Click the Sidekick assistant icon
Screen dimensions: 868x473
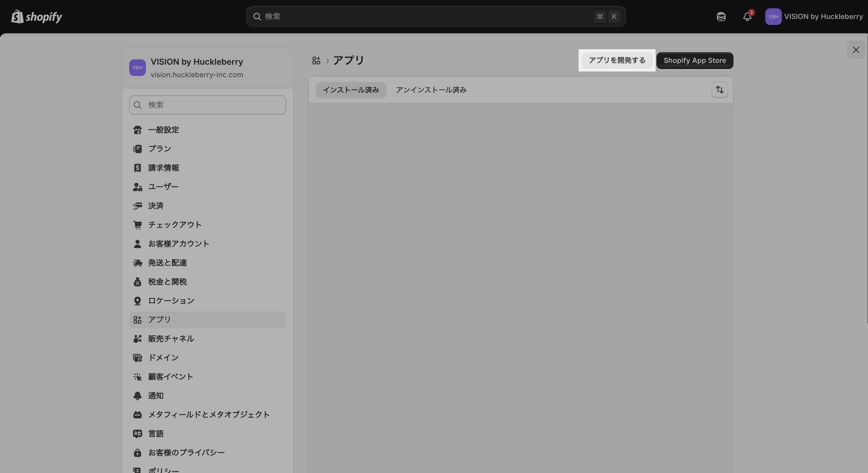tap(721, 17)
